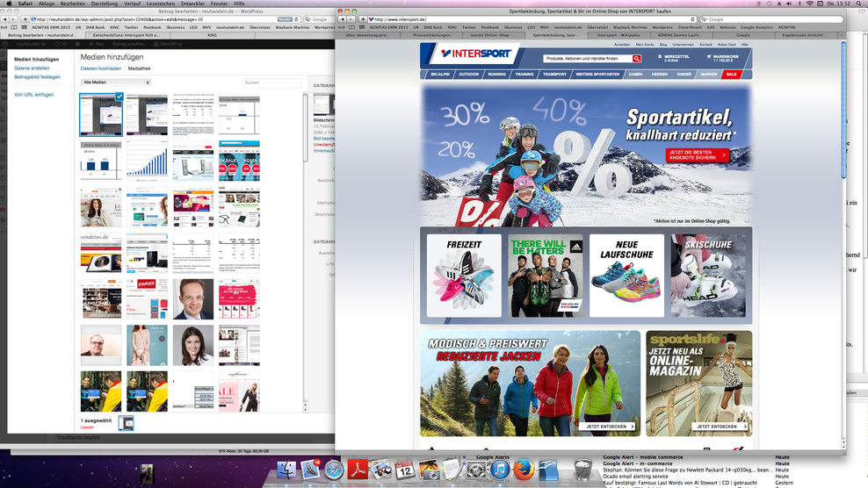Click Galerie erstellen link
This screenshot has height=488, width=868.
pyautogui.click(x=32, y=68)
